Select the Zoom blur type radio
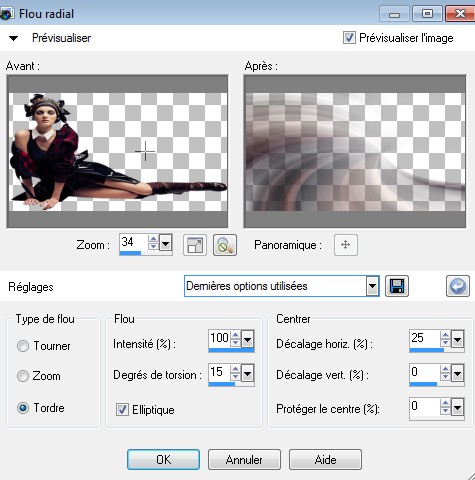Image resolution: width=475 pixels, height=480 pixels. point(23,376)
